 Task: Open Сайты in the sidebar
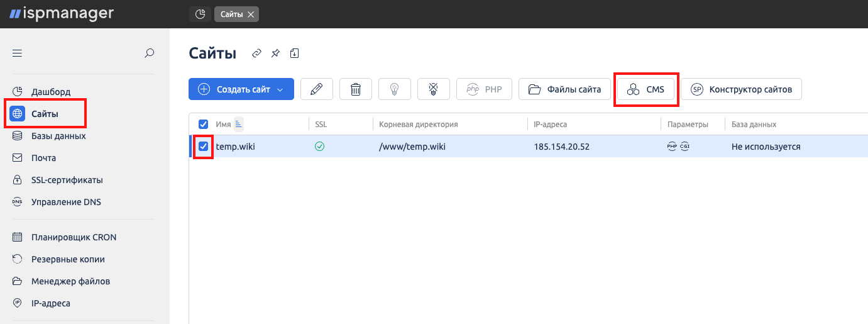point(45,114)
